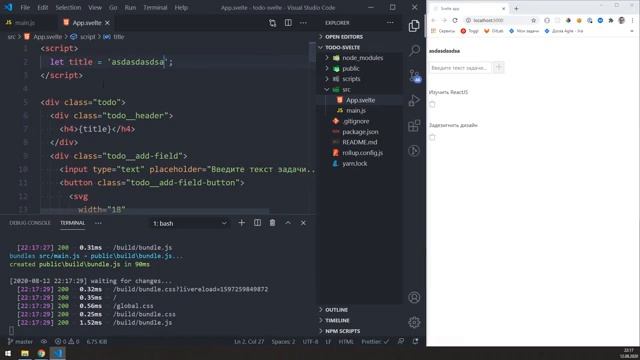Click the master git branch indicator

[20, 342]
